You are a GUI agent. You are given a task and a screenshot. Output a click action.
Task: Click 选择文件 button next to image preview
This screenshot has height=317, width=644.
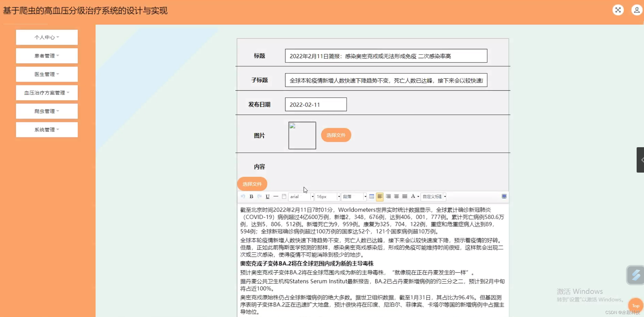(x=336, y=135)
